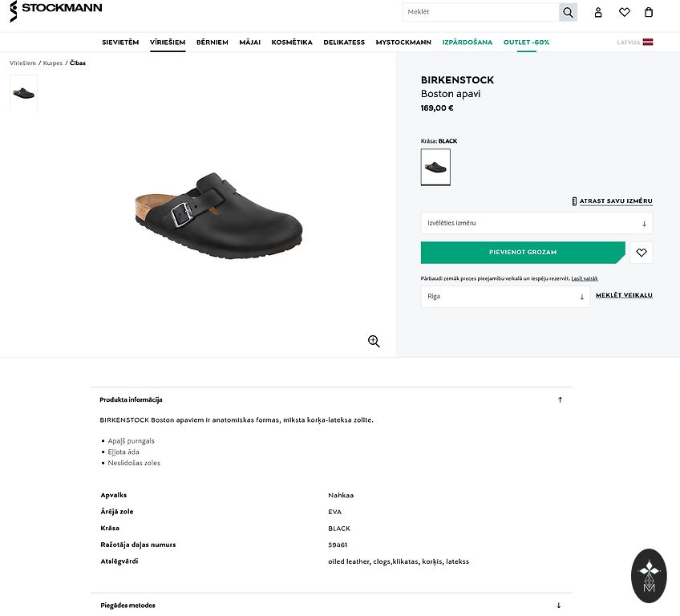This screenshot has width=680, height=616.
Task: Go to the Izpārdošana menu item
Action: [x=467, y=43]
